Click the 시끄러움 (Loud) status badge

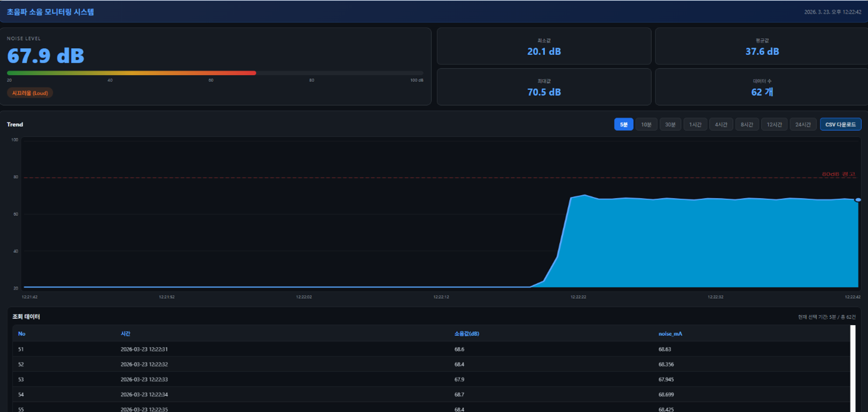pos(30,93)
